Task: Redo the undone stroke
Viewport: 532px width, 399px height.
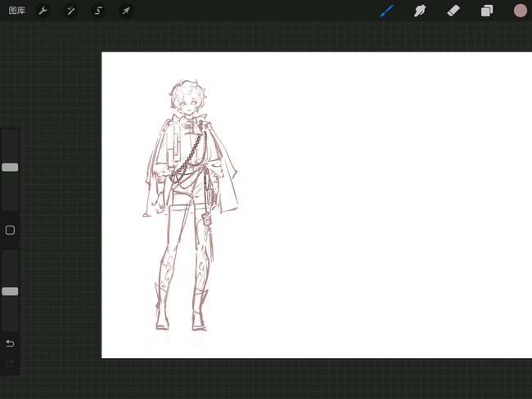Action: coord(10,363)
